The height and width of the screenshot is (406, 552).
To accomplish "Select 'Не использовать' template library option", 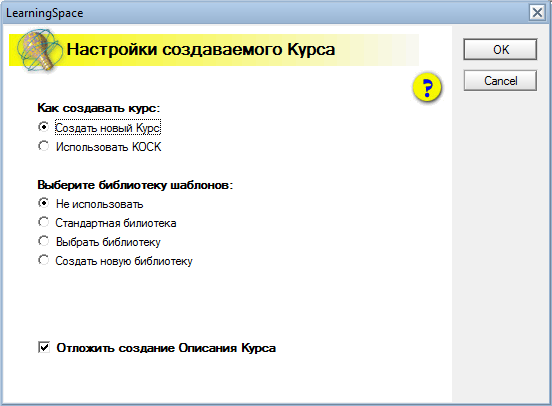I will click(43, 203).
